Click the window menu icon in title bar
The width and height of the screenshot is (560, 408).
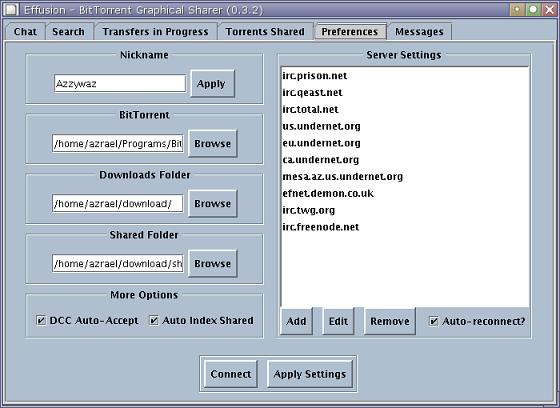[11, 10]
